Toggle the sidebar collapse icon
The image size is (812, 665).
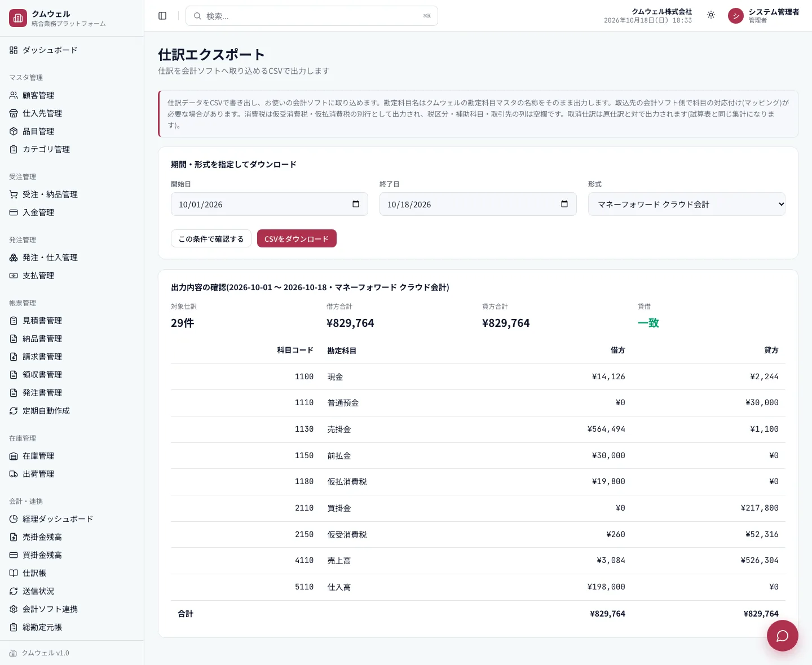click(162, 16)
